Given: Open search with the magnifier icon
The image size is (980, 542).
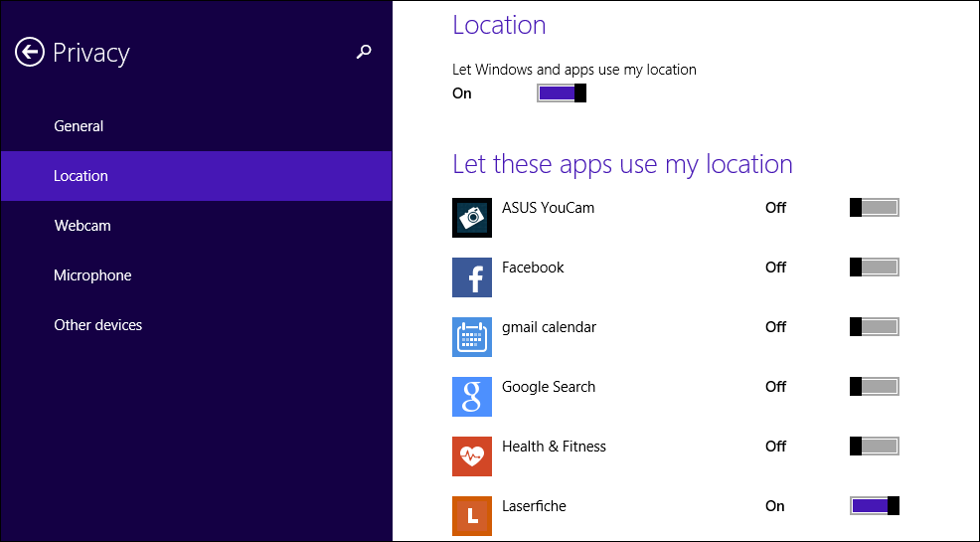Looking at the screenshot, I should coord(364,52).
